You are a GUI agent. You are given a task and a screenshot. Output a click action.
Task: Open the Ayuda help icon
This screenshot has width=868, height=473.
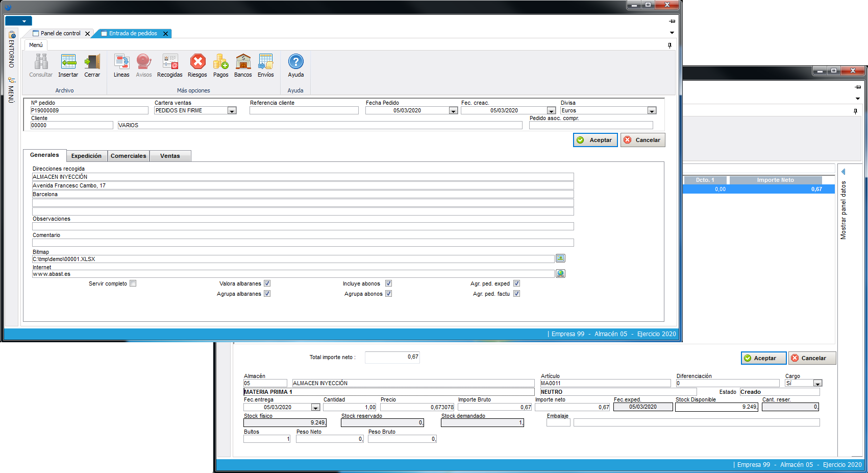coord(296,62)
